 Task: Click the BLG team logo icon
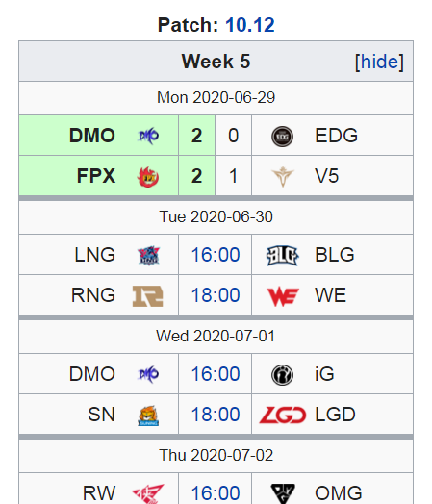point(282,256)
